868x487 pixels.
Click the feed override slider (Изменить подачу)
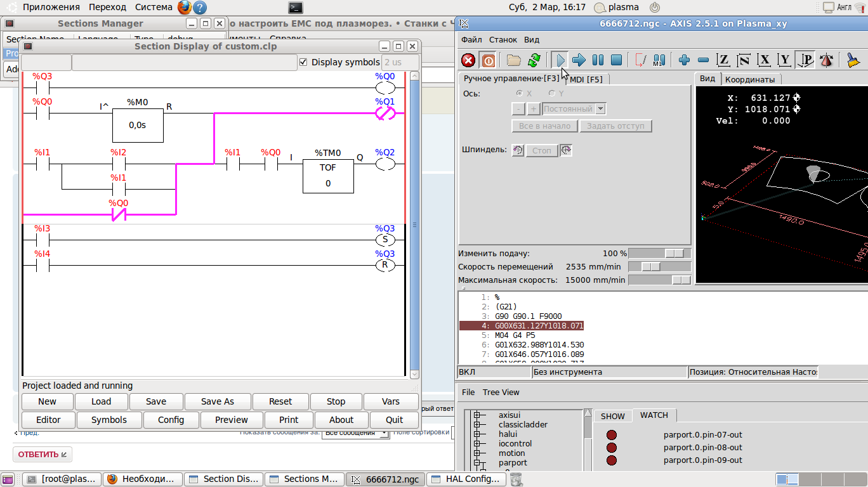click(660, 253)
